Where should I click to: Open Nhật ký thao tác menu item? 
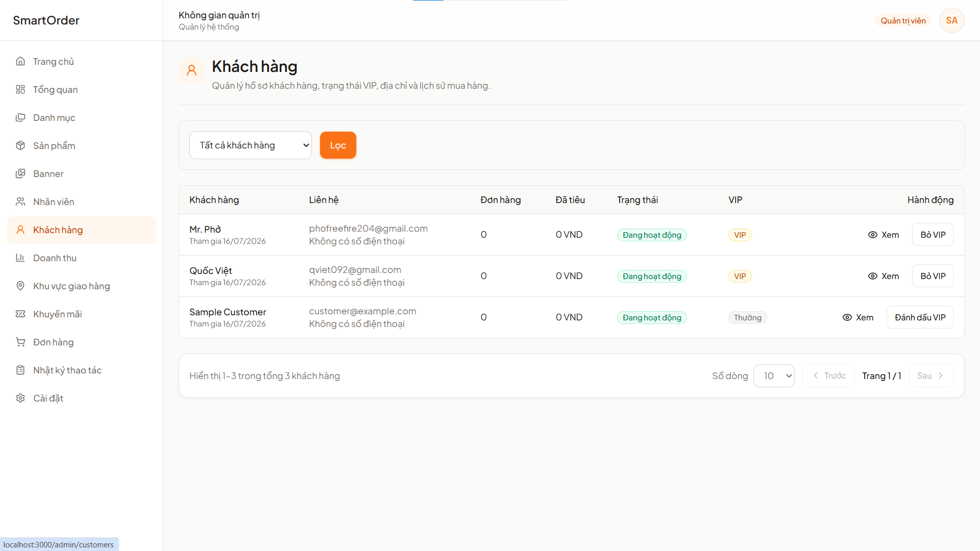point(81,370)
